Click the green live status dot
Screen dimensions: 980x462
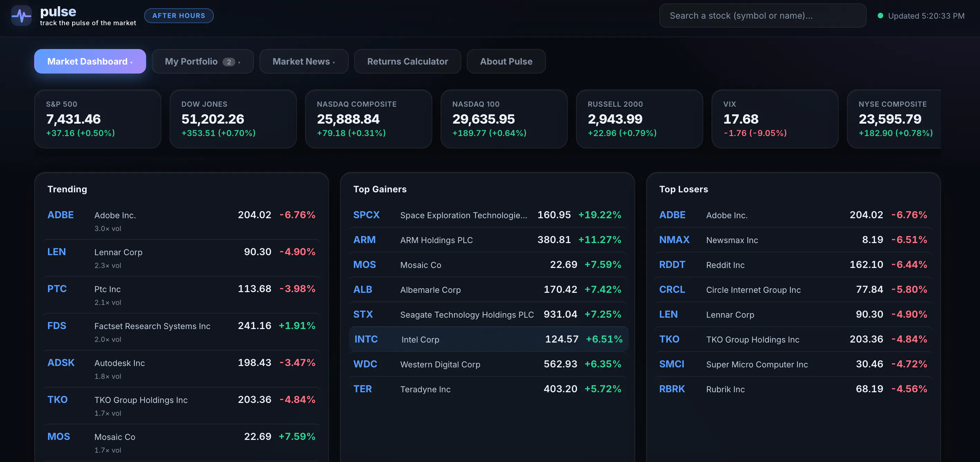(880, 16)
